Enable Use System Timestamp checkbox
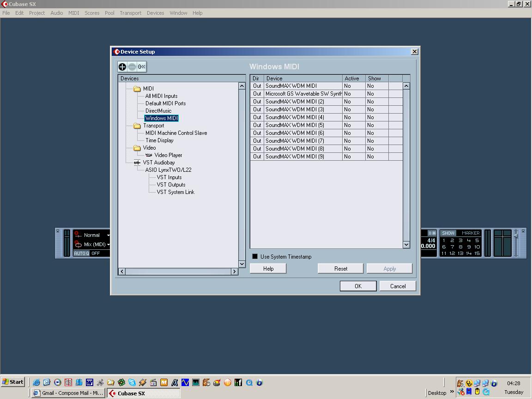The image size is (532, 399). pos(255,256)
